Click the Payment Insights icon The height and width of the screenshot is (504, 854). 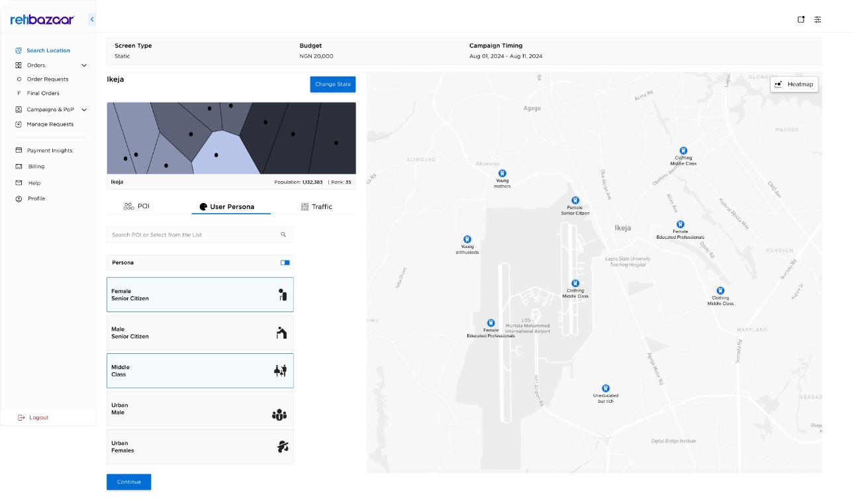click(x=19, y=151)
